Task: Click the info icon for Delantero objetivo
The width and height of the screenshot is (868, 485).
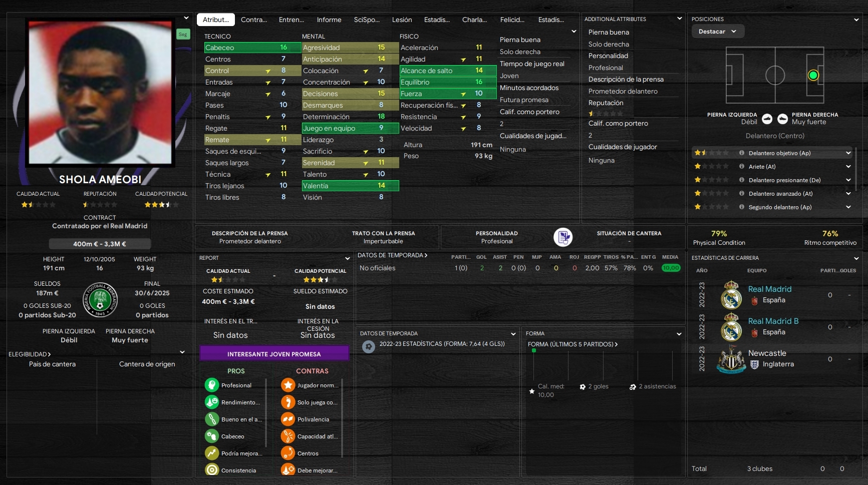Action: [x=742, y=153]
